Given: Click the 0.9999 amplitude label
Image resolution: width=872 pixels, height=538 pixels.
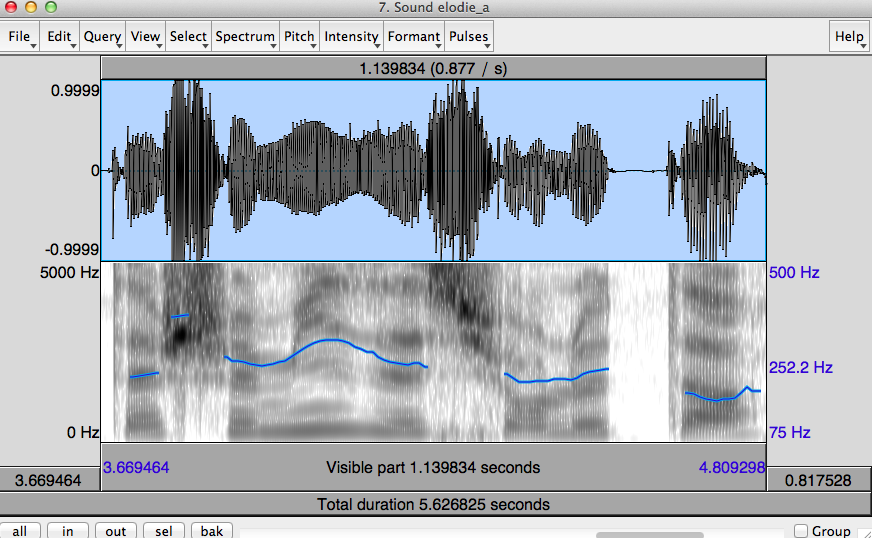Looking at the screenshot, I should (x=75, y=90).
